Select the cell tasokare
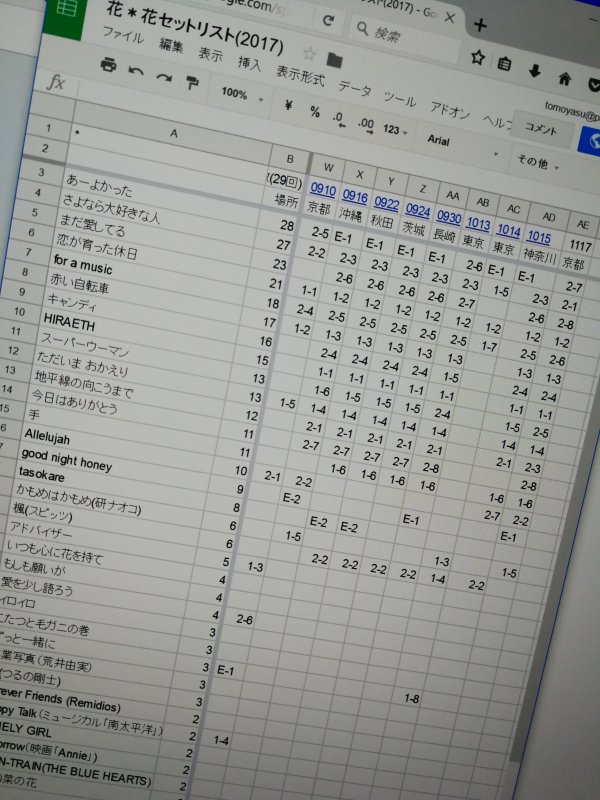This screenshot has width=600, height=800. tap(42, 474)
